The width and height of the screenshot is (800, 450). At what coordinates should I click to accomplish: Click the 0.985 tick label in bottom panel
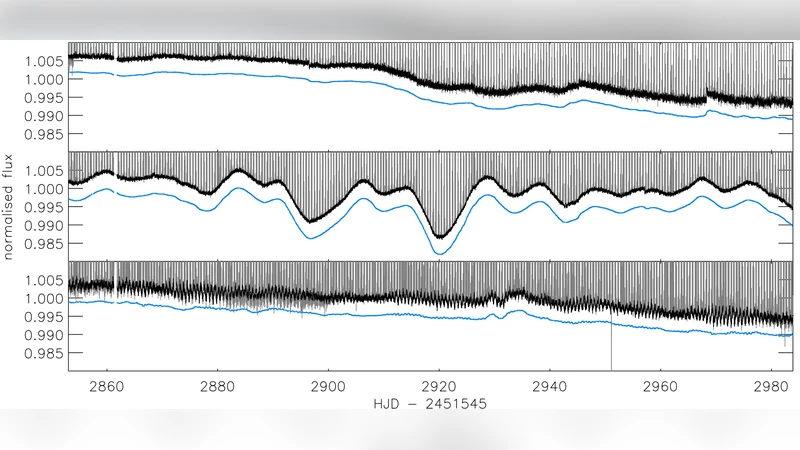coord(43,353)
